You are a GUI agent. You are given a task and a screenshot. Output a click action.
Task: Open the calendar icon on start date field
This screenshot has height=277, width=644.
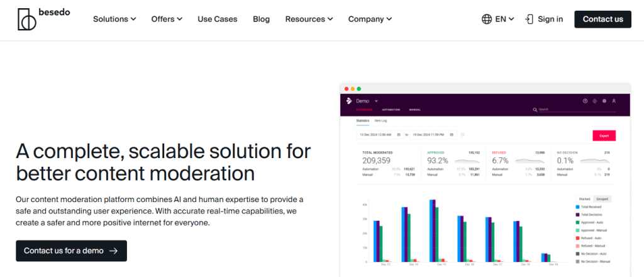click(399, 134)
